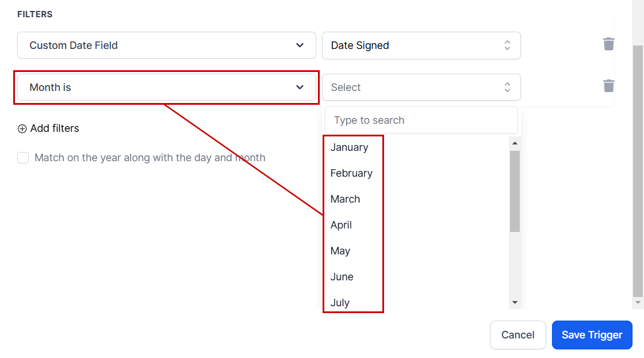This screenshot has height=358, width=644.
Task: Open the Date Signed field selector
Action: coord(421,45)
